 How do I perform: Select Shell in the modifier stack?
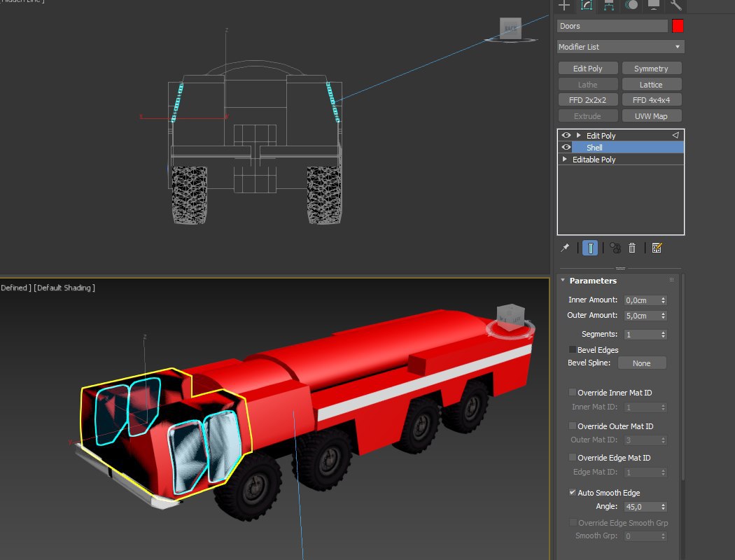tap(628, 147)
